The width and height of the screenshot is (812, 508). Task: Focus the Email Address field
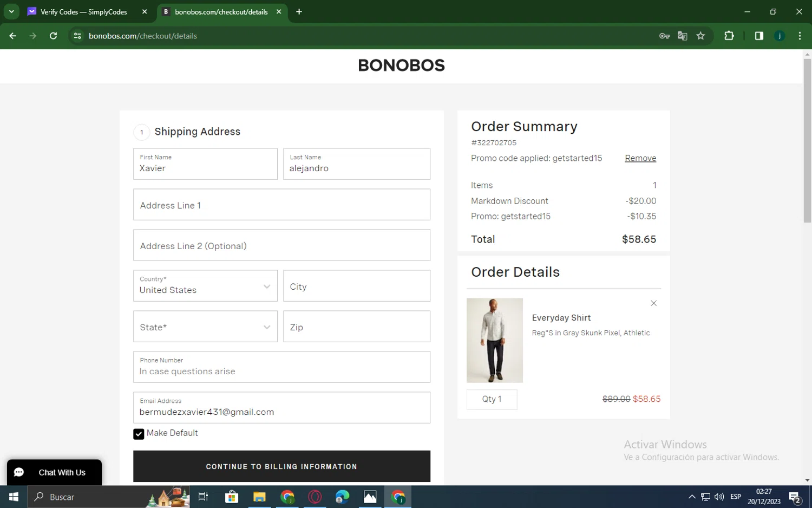click(x=281, y=408)
